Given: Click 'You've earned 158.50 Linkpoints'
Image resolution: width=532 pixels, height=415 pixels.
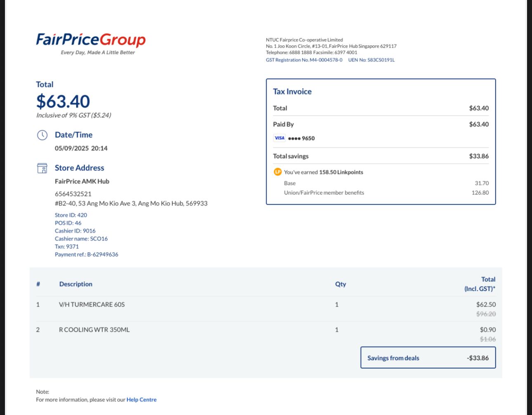Looking at the screenshot, I should tap(324, 172).
